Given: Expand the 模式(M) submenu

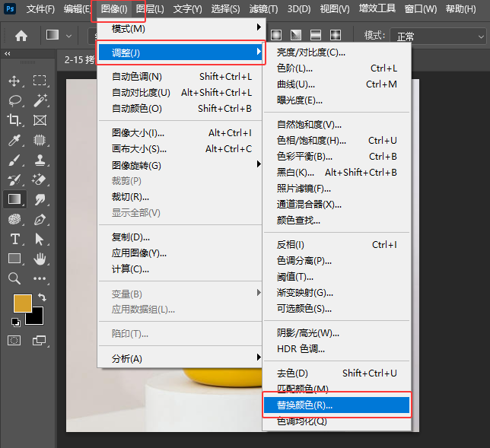Looking at the screenshot, I should point(181,29).
